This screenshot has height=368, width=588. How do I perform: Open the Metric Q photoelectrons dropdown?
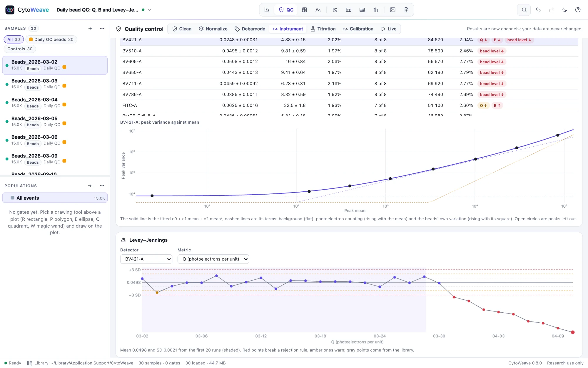click(213, 259)
